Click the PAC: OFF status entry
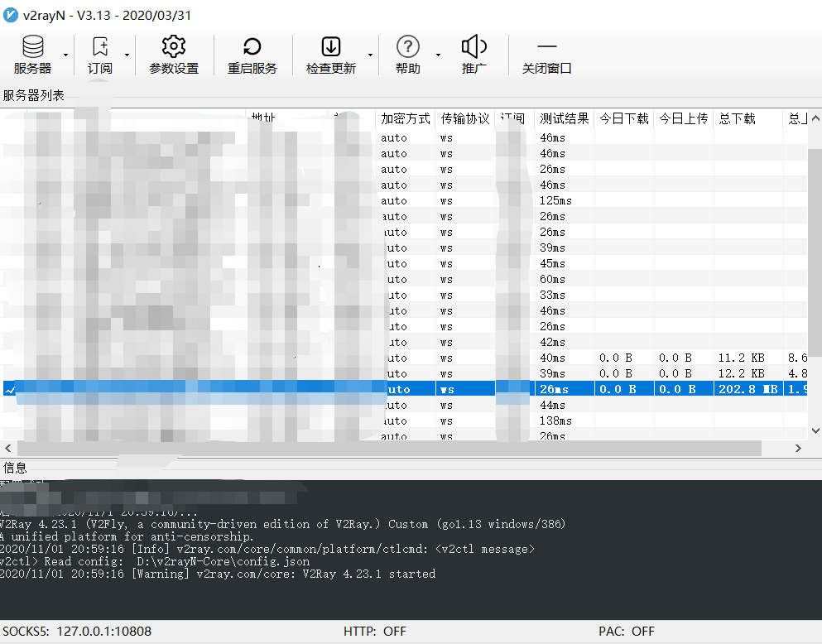Image resolution: width=822 pixels, height=644 pixels. (627, 632)
